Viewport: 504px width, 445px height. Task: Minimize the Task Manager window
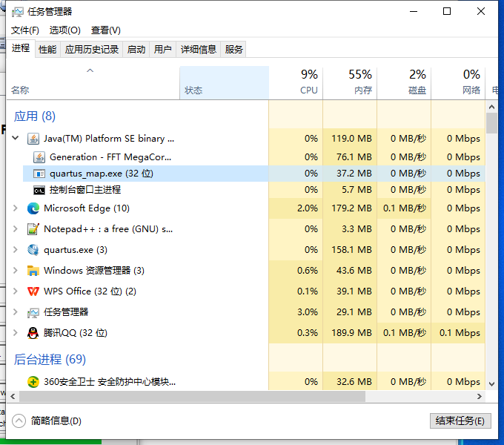pyautogui.click(x=414, y=12)
